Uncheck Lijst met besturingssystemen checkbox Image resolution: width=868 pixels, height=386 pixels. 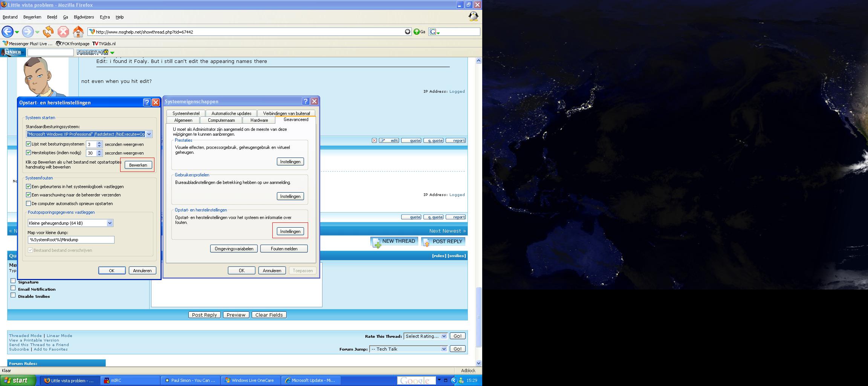pos(28,144)
